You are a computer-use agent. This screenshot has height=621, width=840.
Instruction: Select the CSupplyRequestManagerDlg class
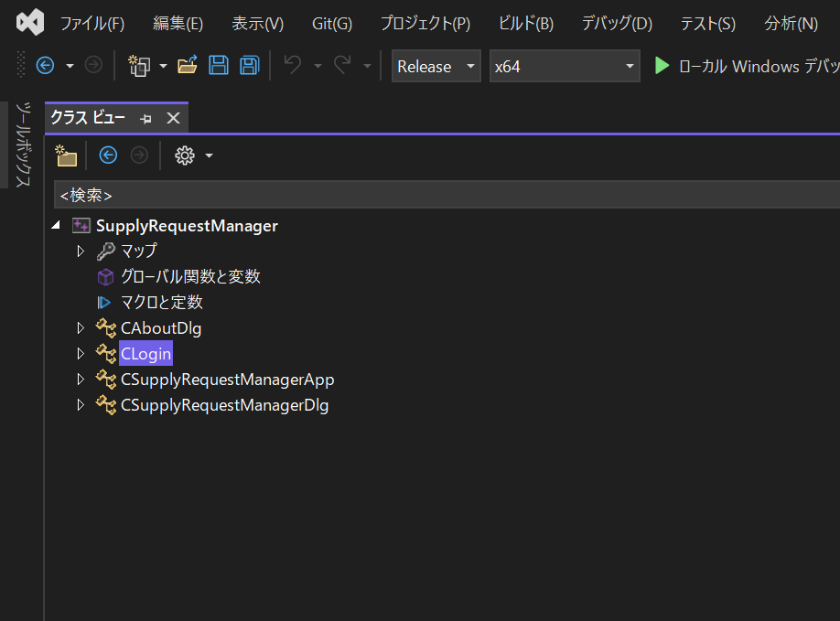click(x=224, y=404)
